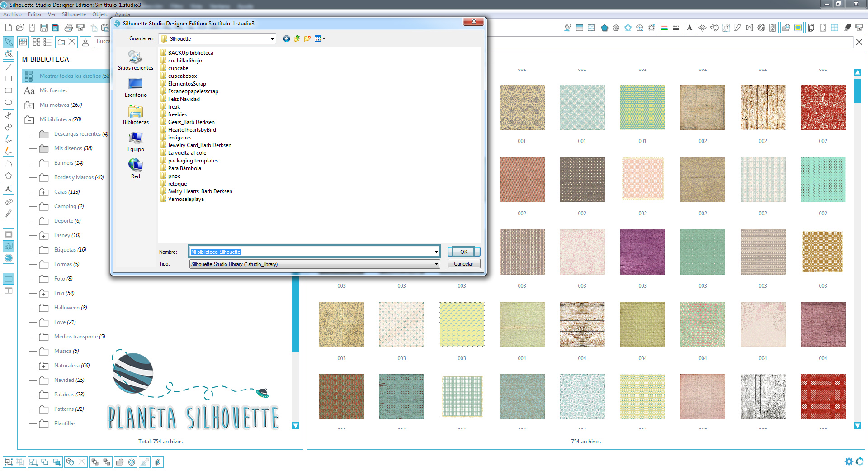
Task: Select the 'packaging templates' folder in dialog
Action: click(x=189, y=161)
